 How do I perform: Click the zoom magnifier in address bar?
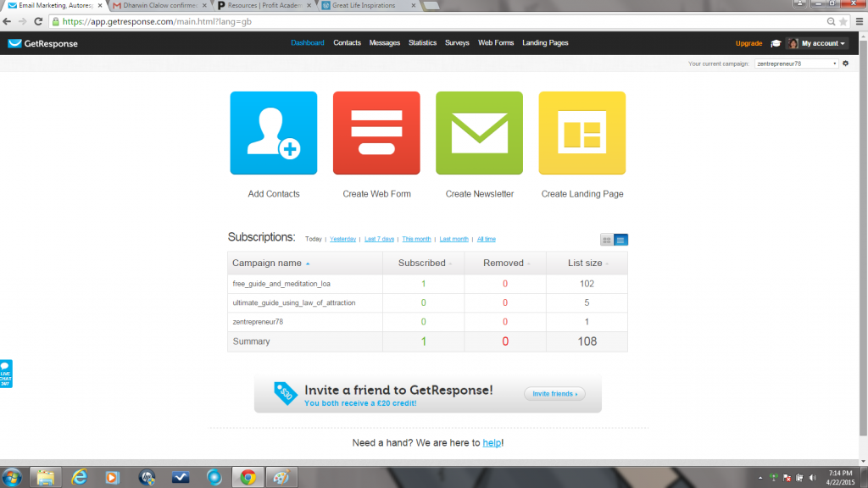(831, 21)
